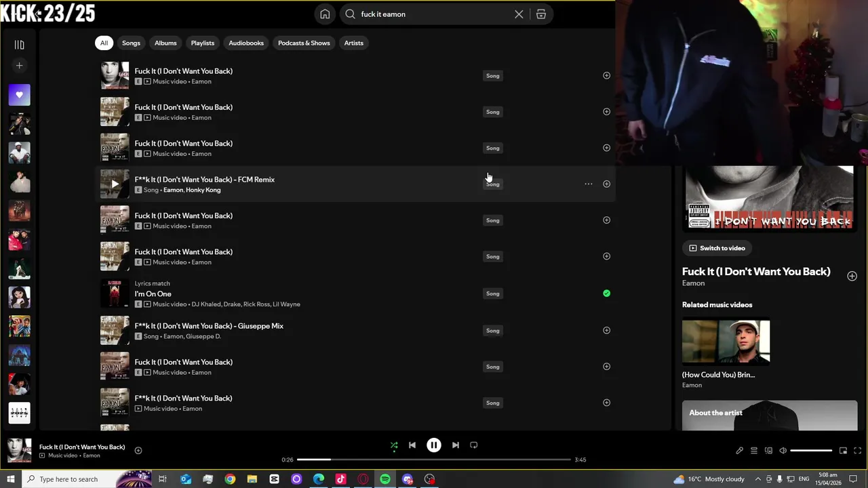This screenshot has width=868, height=488.
Task: Adjust the volume slider
Action: click(811, 451)
